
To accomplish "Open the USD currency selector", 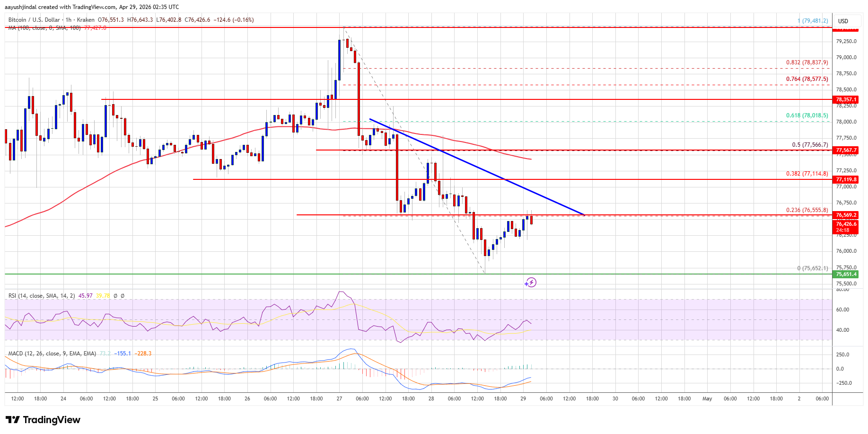I will [x=843, y=21].
